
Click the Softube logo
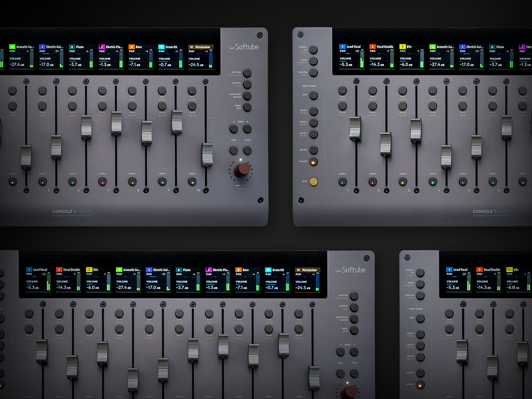(244, 46)
